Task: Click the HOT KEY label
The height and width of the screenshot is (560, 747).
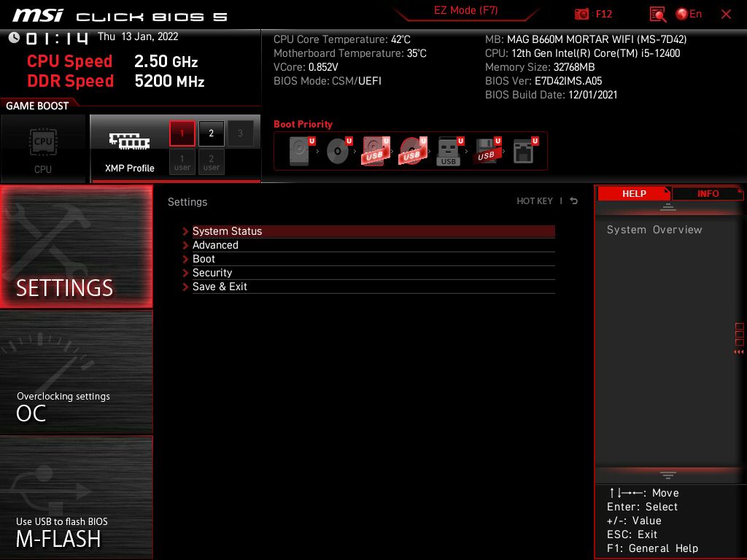Action: [x=535, y=201]
